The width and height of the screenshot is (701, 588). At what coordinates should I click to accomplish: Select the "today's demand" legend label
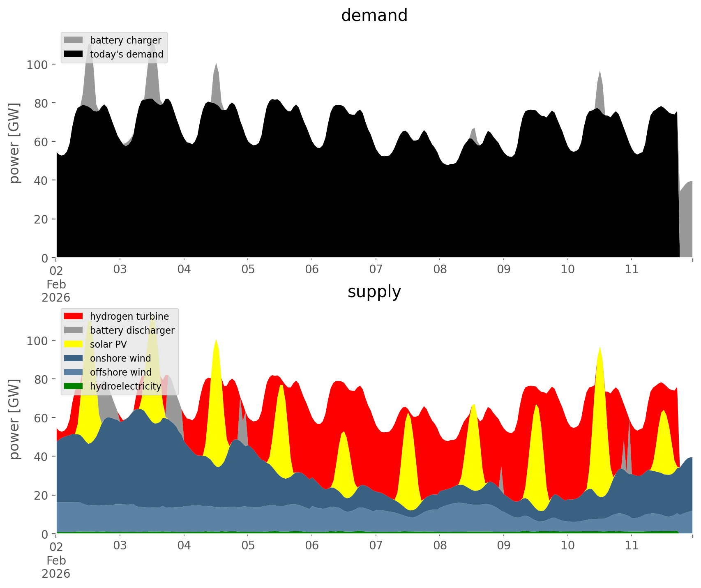click(x=127, y=54)
